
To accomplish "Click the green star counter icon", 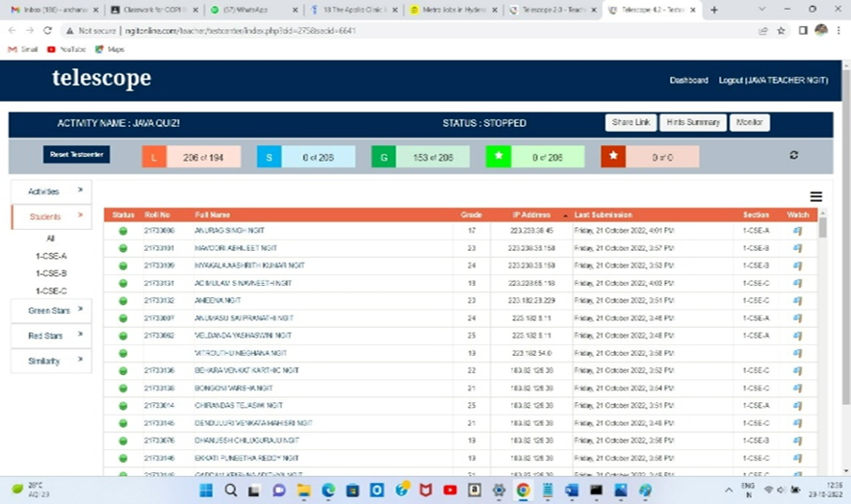I will (498, 157).
